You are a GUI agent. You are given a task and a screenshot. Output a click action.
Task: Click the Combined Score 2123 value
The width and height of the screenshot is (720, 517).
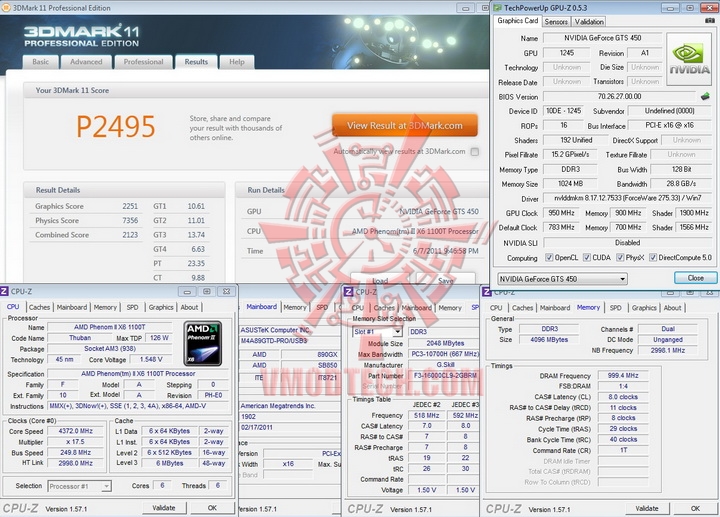click(130, 235)
